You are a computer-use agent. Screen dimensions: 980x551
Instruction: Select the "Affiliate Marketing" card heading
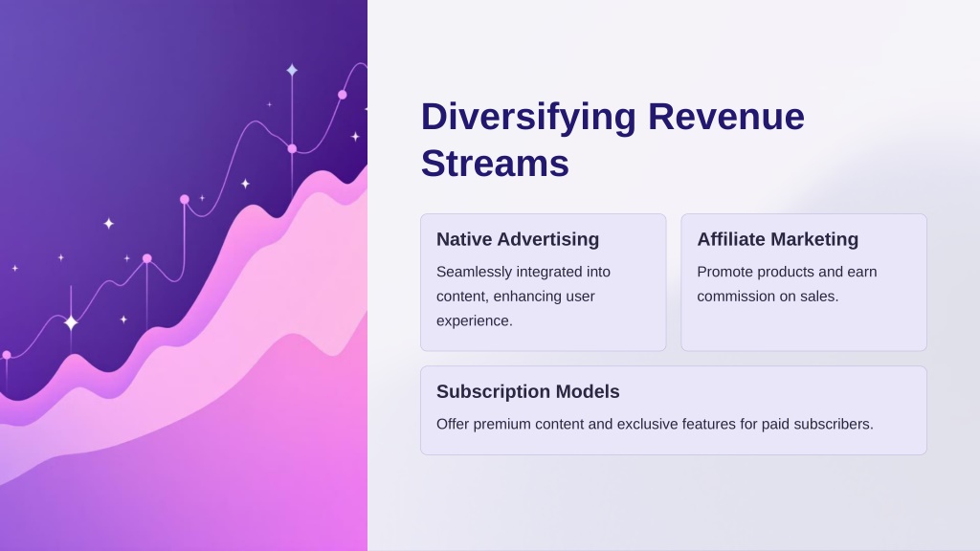[777, 239]
